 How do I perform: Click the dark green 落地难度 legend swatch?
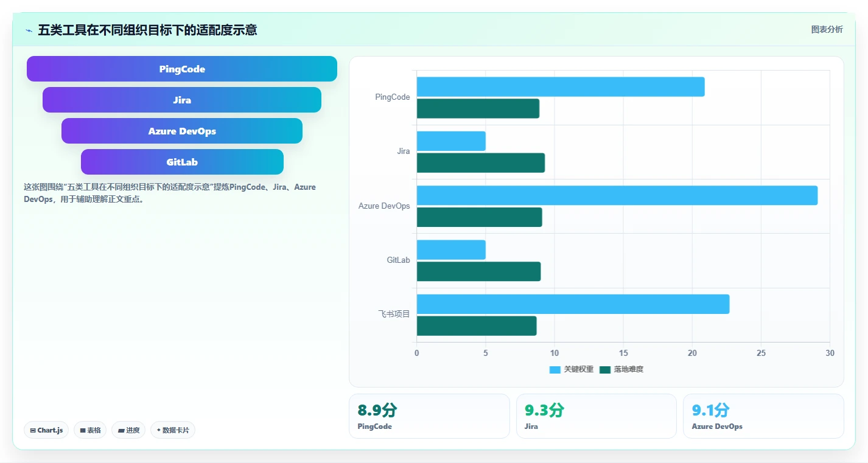coord(605,370)
